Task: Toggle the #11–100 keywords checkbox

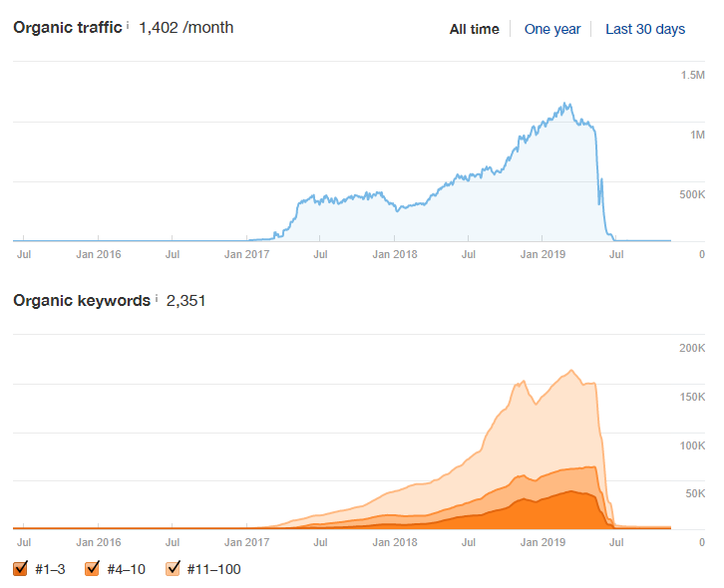Action: pos(173,568)
